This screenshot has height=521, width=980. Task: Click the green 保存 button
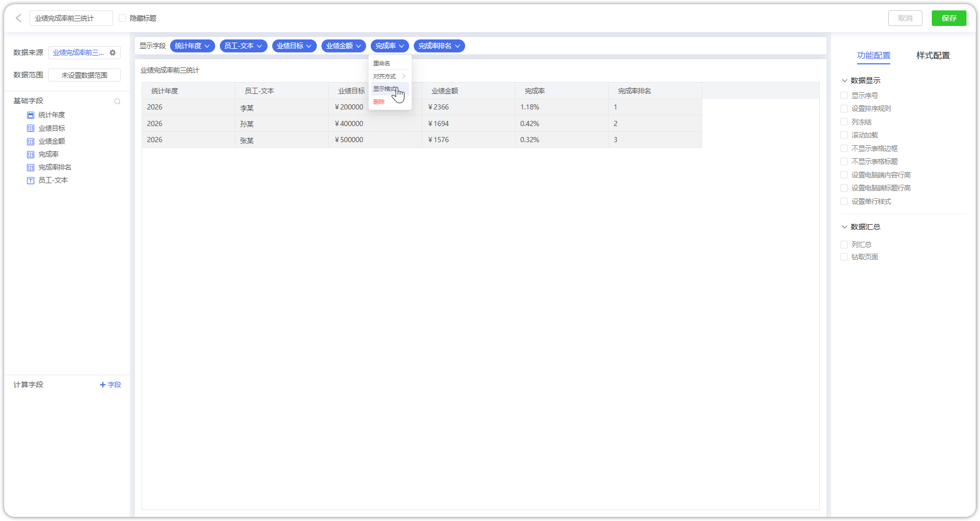pos(948,18)
